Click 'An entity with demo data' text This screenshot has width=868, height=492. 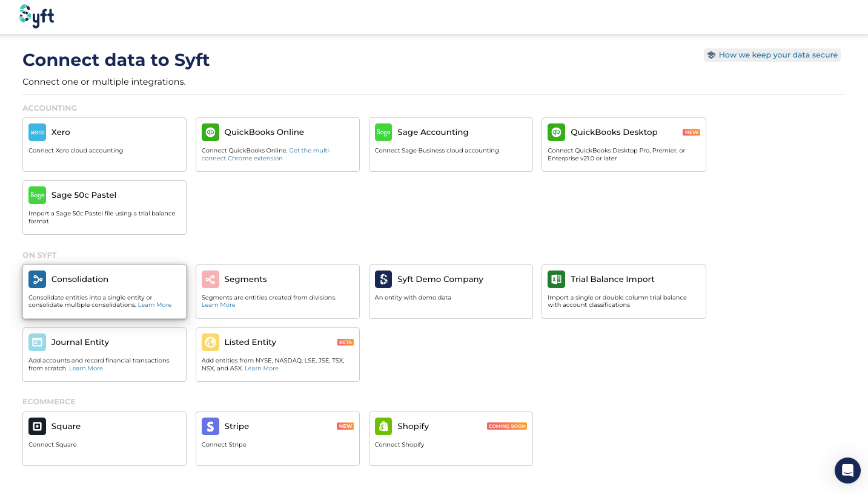pos(413,298)
